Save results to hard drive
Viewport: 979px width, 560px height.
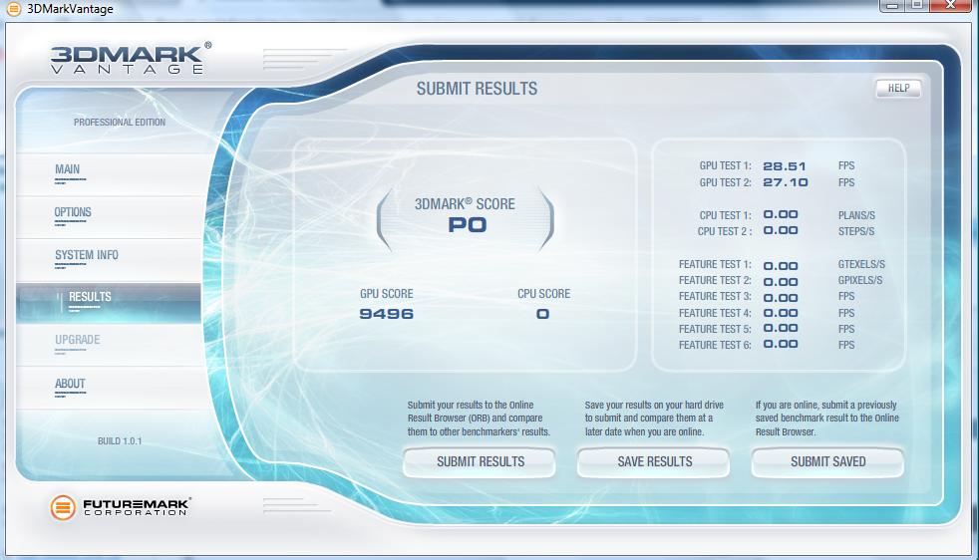(654, 462)
